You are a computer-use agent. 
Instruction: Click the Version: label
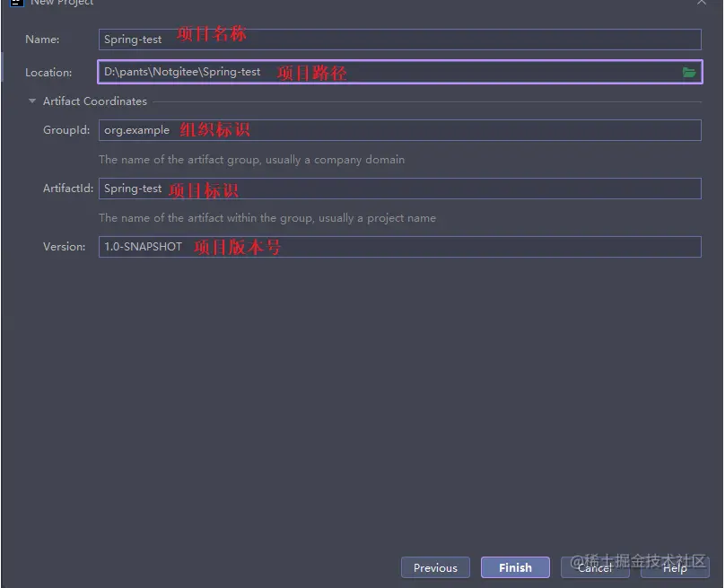click(x=64, y=247)
